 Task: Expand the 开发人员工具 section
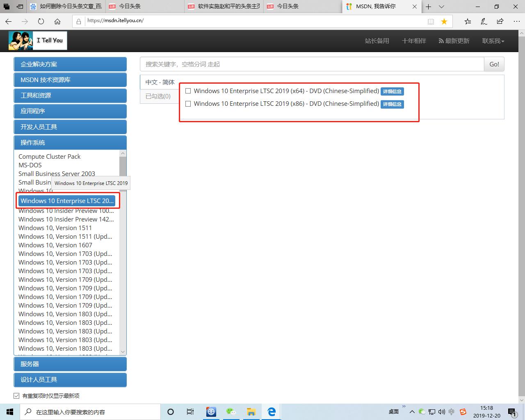point(70,127)
